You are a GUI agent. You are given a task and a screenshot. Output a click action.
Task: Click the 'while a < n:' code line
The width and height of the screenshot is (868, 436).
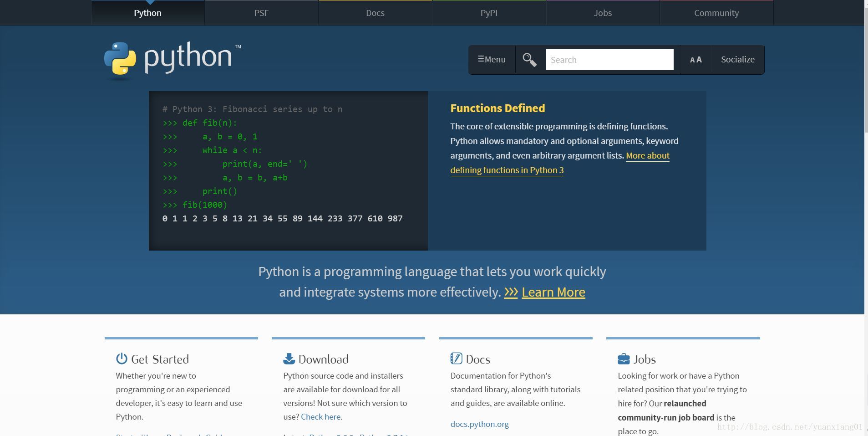pos(212,150)
